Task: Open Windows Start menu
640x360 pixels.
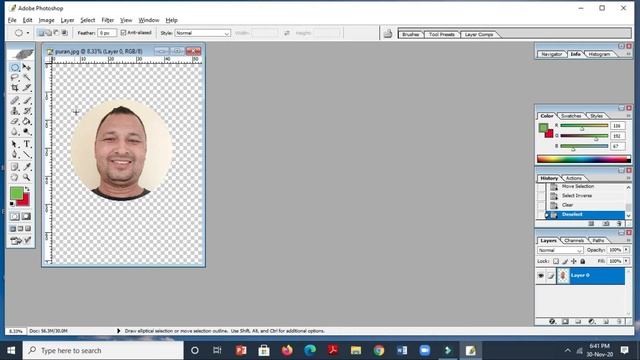Action: click(x=11, y=350)
